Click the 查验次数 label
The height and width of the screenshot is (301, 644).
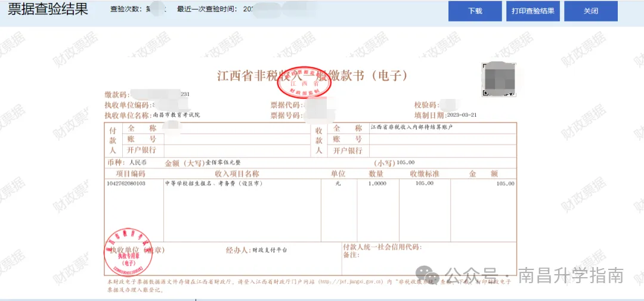pyautogui.click(x=126, y=9)
